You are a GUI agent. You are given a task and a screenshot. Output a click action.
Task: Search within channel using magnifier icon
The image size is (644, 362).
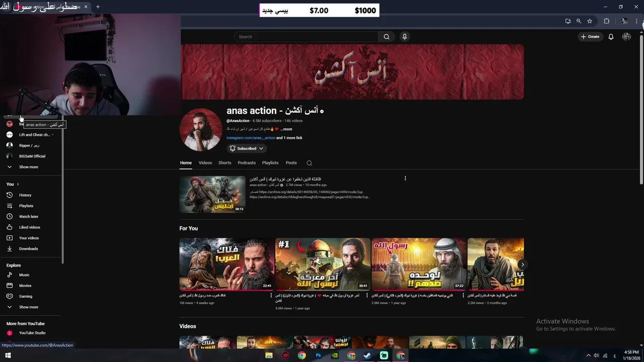point(309,163)
